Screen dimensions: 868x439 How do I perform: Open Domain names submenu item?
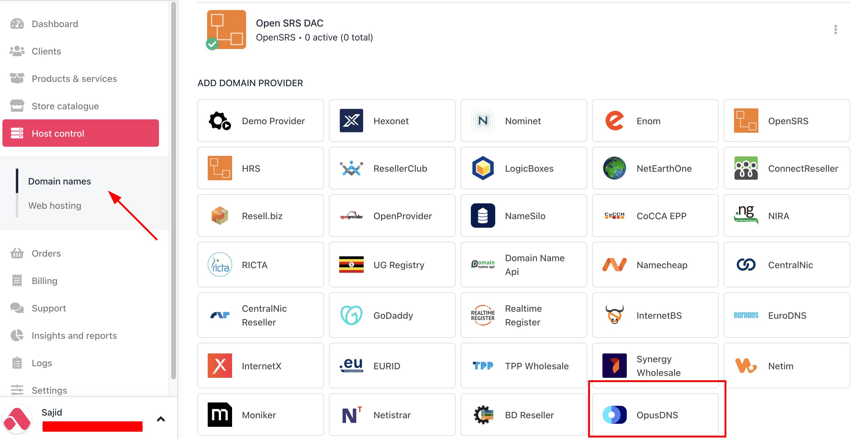59,181
